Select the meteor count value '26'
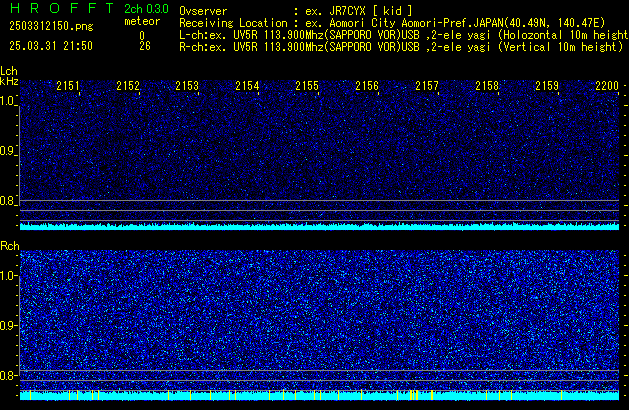The image size is (629, 410). point(145,46)
